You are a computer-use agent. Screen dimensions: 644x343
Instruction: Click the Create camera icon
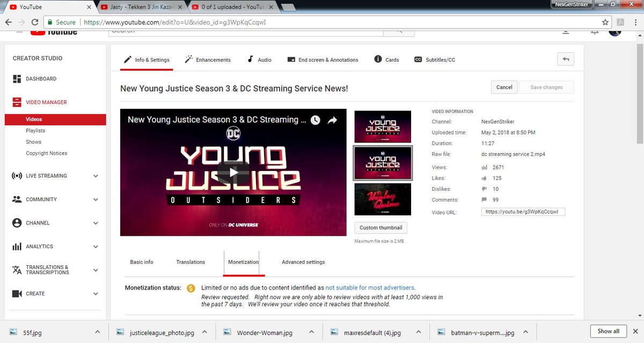point(17,294)
